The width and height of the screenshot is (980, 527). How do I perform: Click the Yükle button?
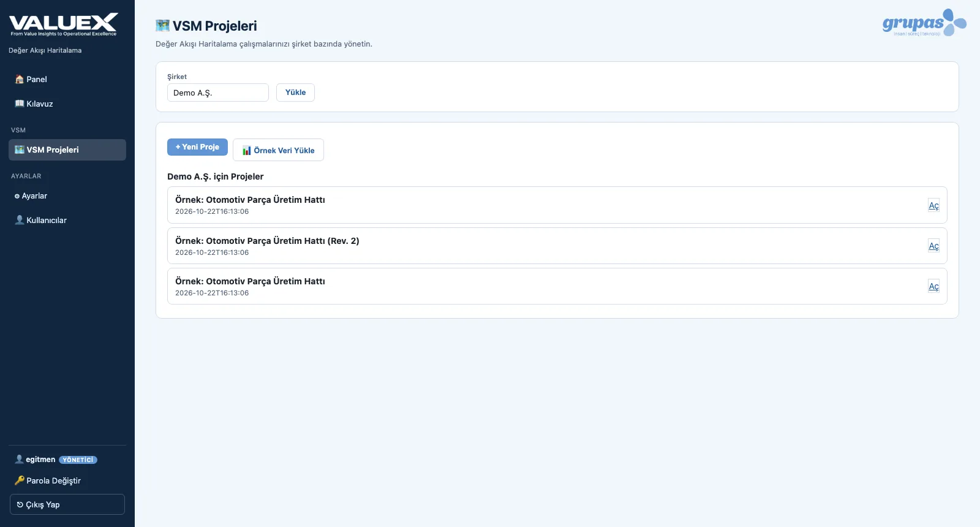coord(295,93)
